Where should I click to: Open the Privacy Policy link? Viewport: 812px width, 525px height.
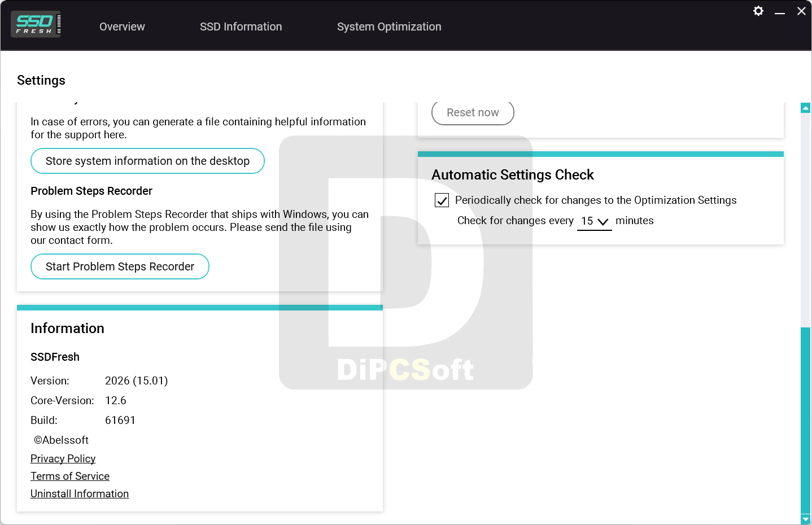click(63, 458)
